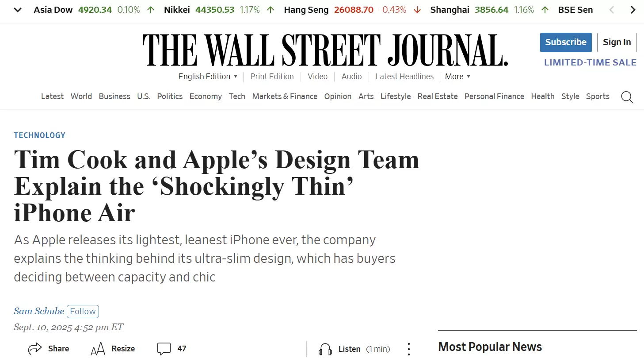Select the Resize text icon
The height and width of the screenshot is (362, 644).
point(97,349)
